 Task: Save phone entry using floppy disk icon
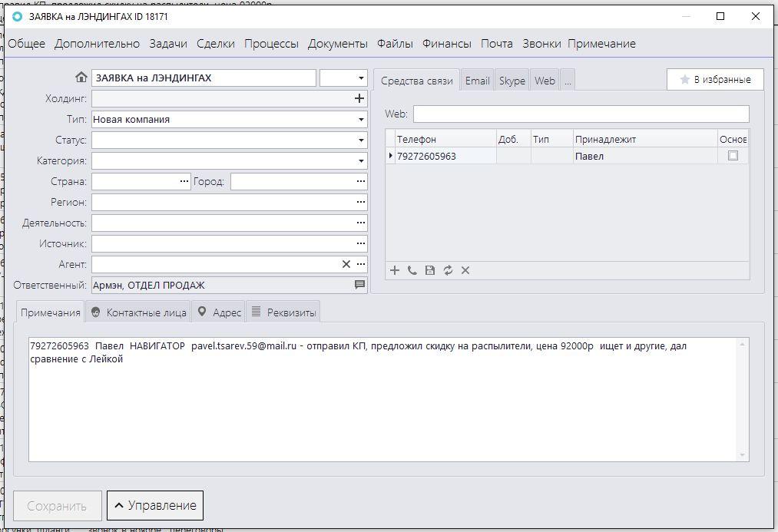[430, 270]
